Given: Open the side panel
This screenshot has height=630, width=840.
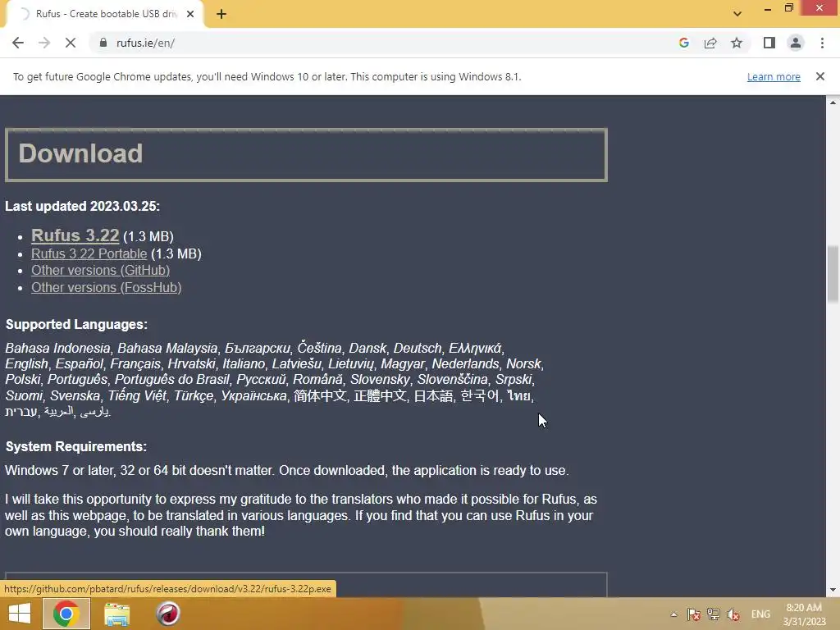Looking at the screenshot, I should [x=769, y=43].
